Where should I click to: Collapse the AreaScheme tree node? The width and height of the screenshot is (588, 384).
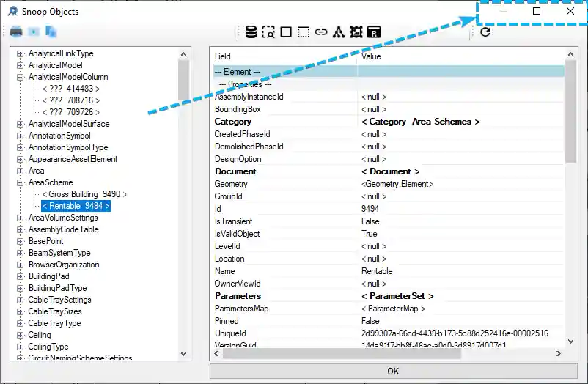click(x=21, y=182)
